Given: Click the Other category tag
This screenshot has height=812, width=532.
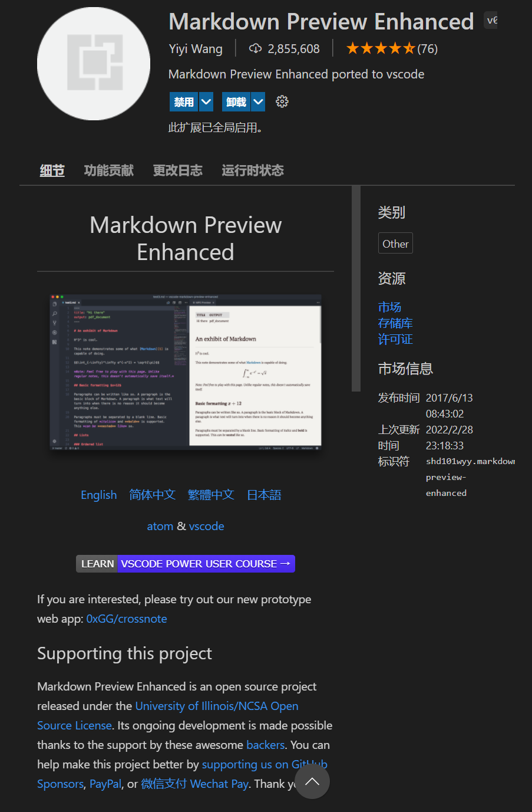Looking at the screenshot, I should 395,244.
